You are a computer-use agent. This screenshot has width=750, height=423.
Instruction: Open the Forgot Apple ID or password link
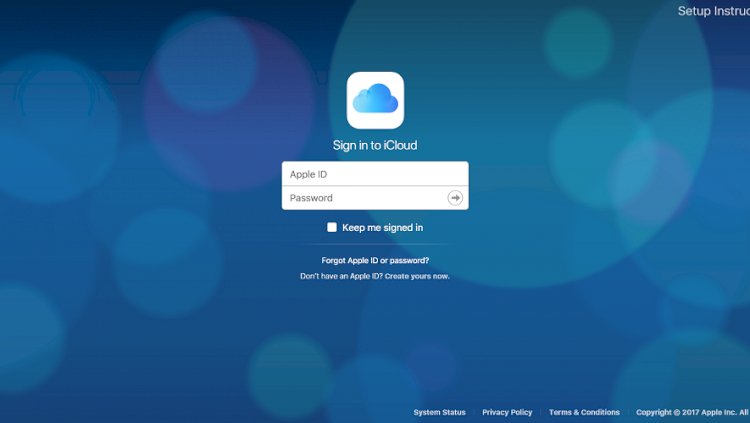(x=375, y=260)
